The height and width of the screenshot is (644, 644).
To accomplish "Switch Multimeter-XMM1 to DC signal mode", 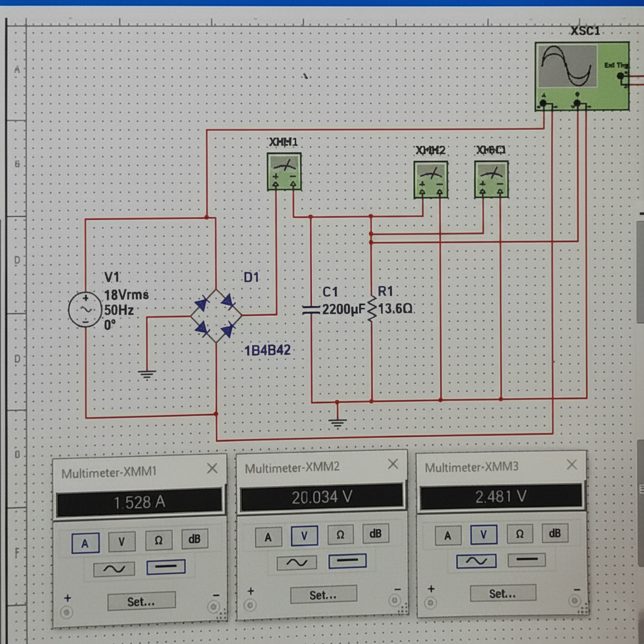I will tap(165, 567).
